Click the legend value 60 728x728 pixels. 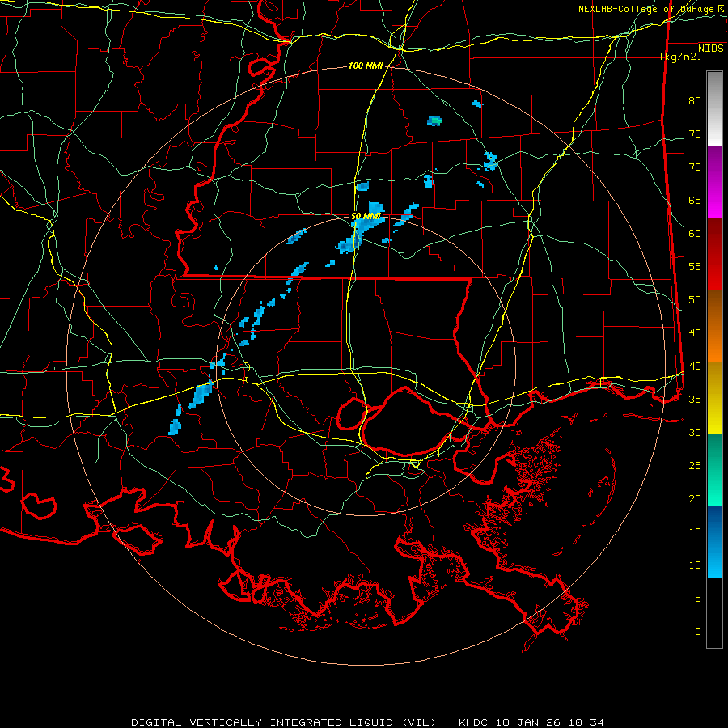[x=695, y=234]
